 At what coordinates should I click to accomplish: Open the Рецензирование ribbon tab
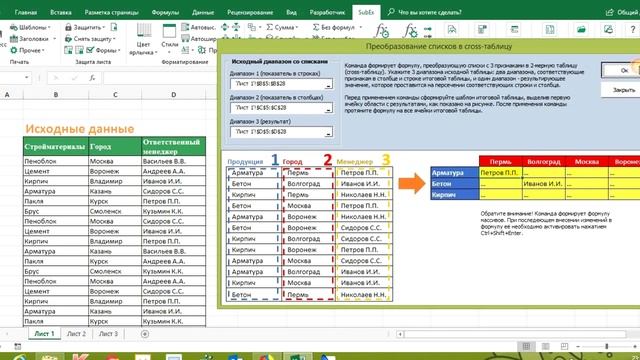(x=250, y=12)
